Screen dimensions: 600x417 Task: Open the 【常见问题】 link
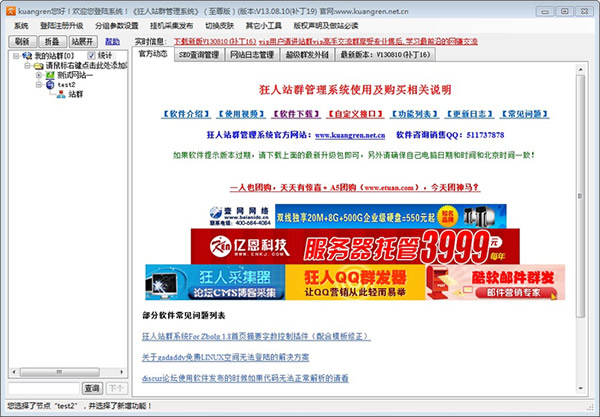tap(524, 114)
